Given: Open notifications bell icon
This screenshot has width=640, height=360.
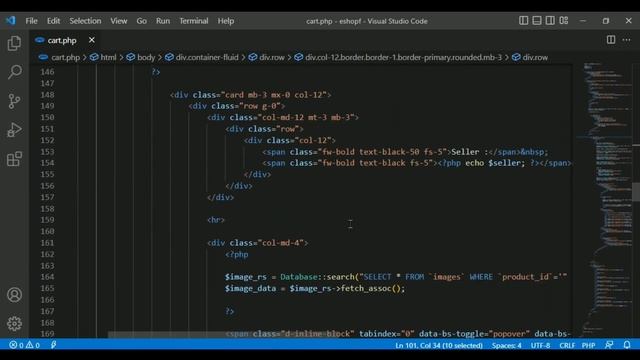Looking at the screenshot, I should [x=627, y=345].
